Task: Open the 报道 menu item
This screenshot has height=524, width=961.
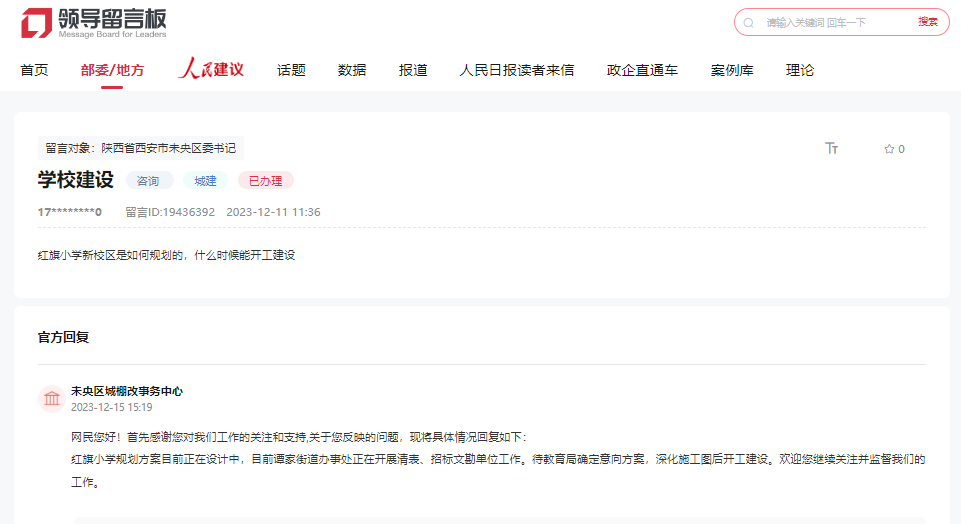Action: pos(413,70)
